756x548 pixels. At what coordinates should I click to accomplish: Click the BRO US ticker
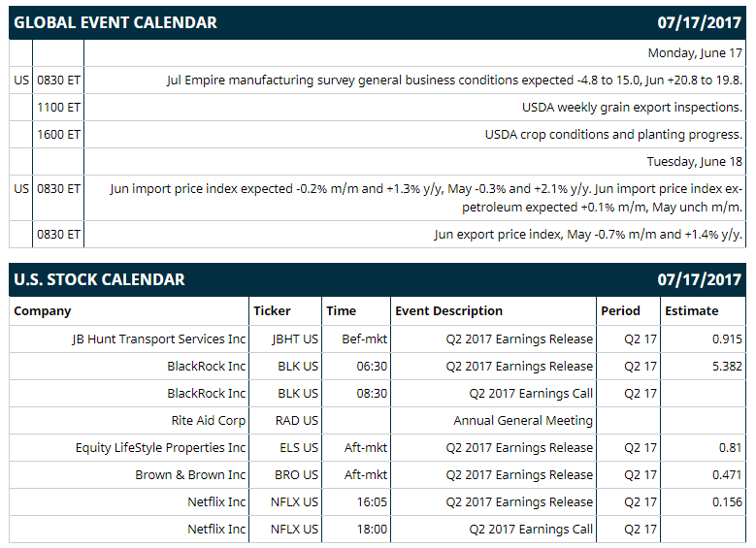pos(296,474)
